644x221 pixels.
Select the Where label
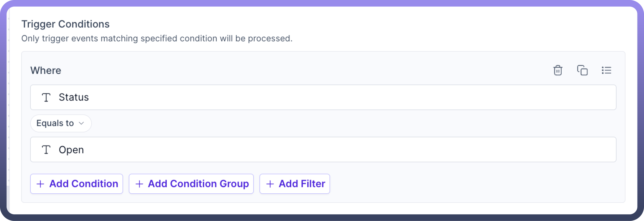click(x=46, y=71)
